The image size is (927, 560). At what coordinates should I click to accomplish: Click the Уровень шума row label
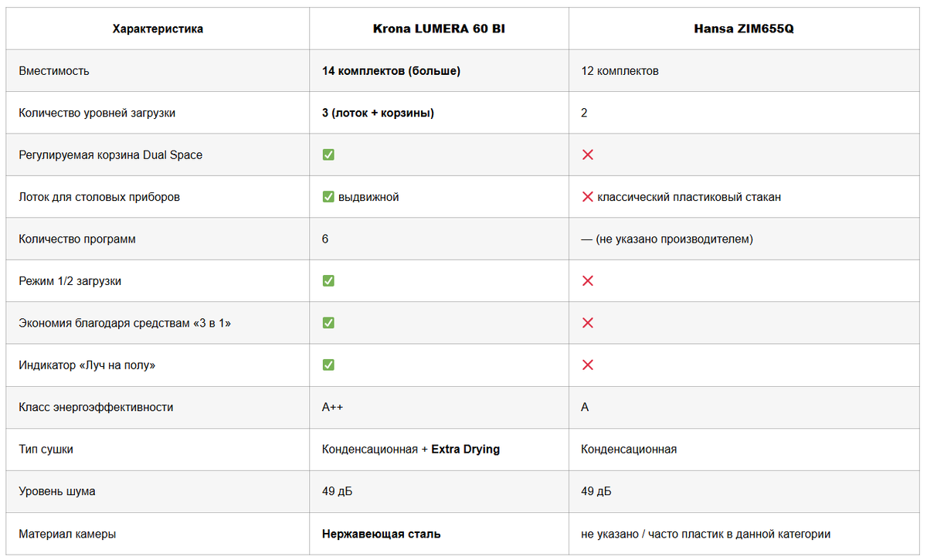point(57,491)
